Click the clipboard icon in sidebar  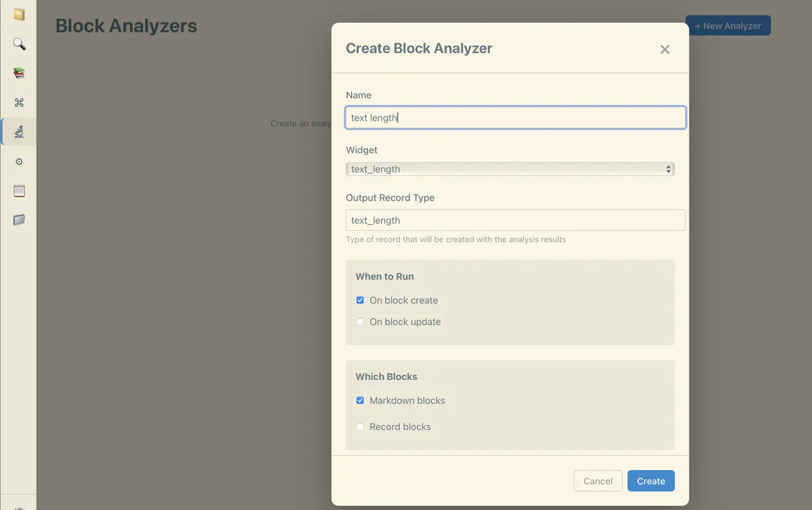coord(19,190)
